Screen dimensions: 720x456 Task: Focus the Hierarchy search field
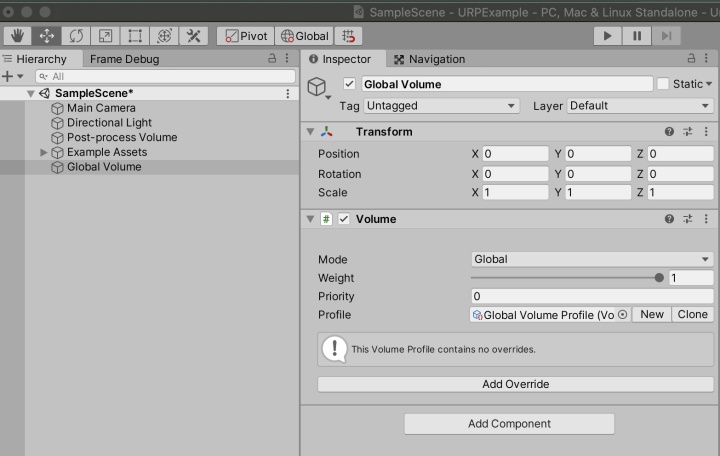[165, 76]
